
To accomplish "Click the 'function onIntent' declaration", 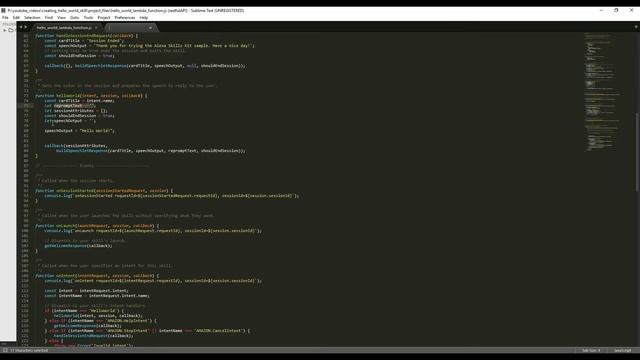I will coord(97,276).
